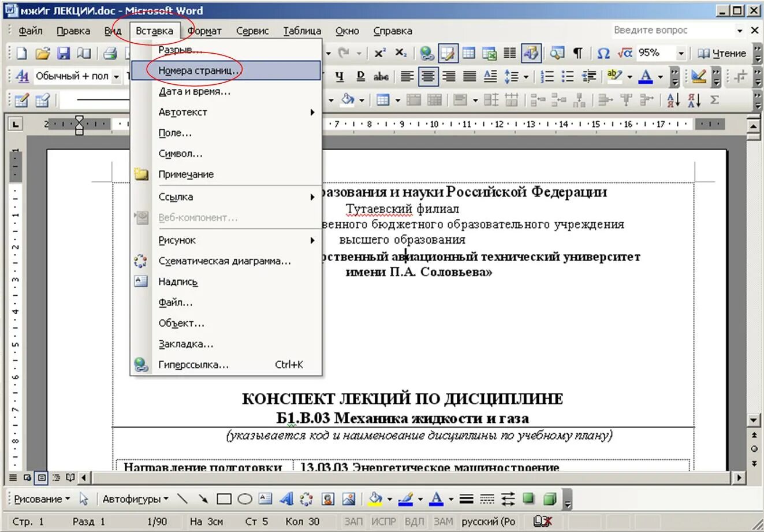Screen dimensions: 764x532
Task: Open the Автофигуры dropdown
Action: (x=136, y=499)
